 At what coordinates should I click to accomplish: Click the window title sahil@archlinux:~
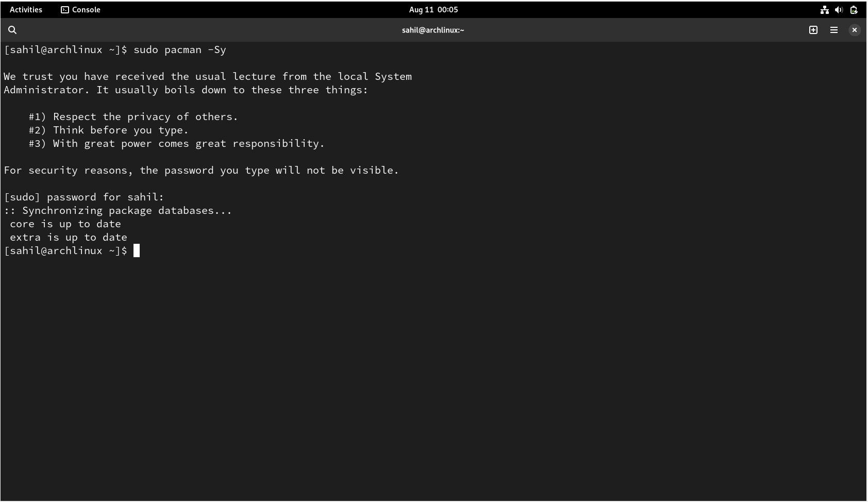tap(432, 30)
